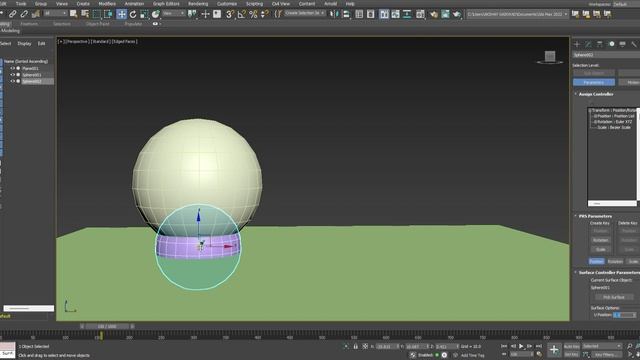Viewport: 640px width, 360px height.
Task: Click the Select Object tool
Action: click(x=73, y=14)
